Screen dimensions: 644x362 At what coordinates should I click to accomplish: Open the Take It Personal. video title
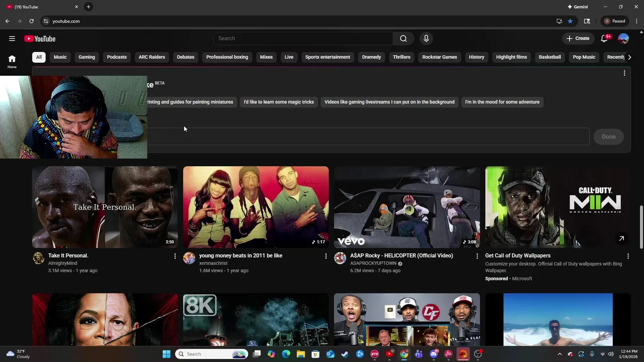click(x=68, y=255)
